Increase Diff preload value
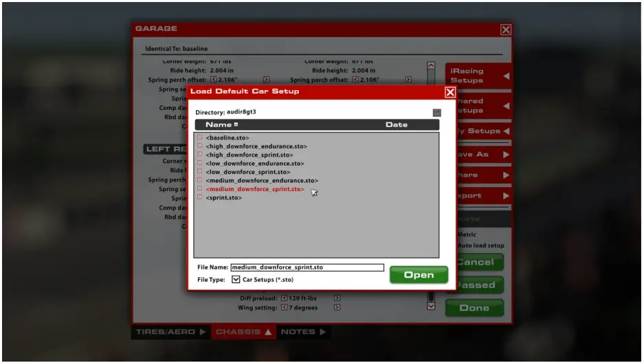The image size is (644, 363). click(x=337, y=298)
